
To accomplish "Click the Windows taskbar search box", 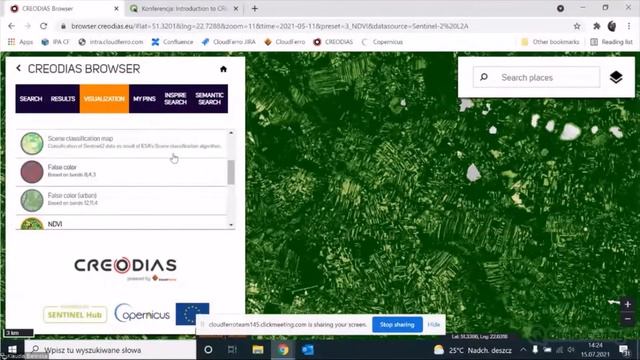I will [110, 350].
